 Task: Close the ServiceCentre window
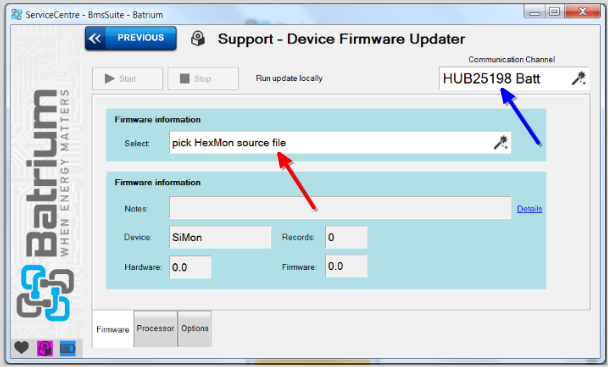click(x=582, y=12)
